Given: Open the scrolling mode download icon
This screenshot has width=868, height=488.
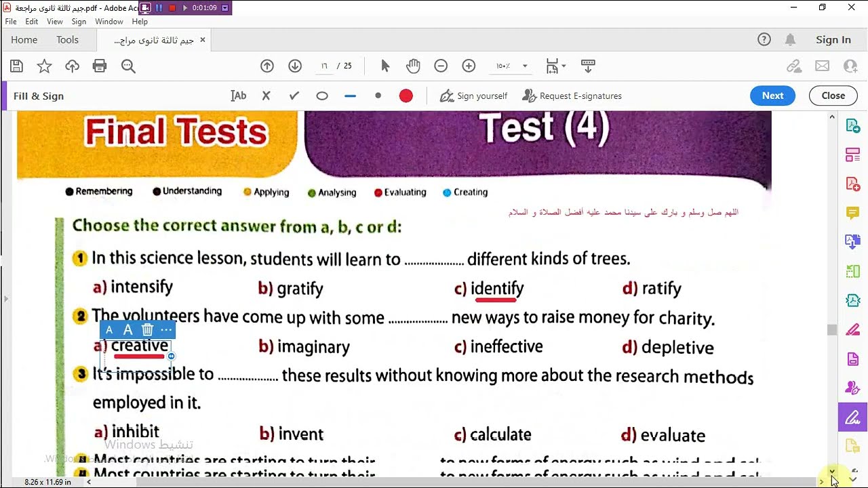Looking at the screenshot, I should click(x=588, y=66).
